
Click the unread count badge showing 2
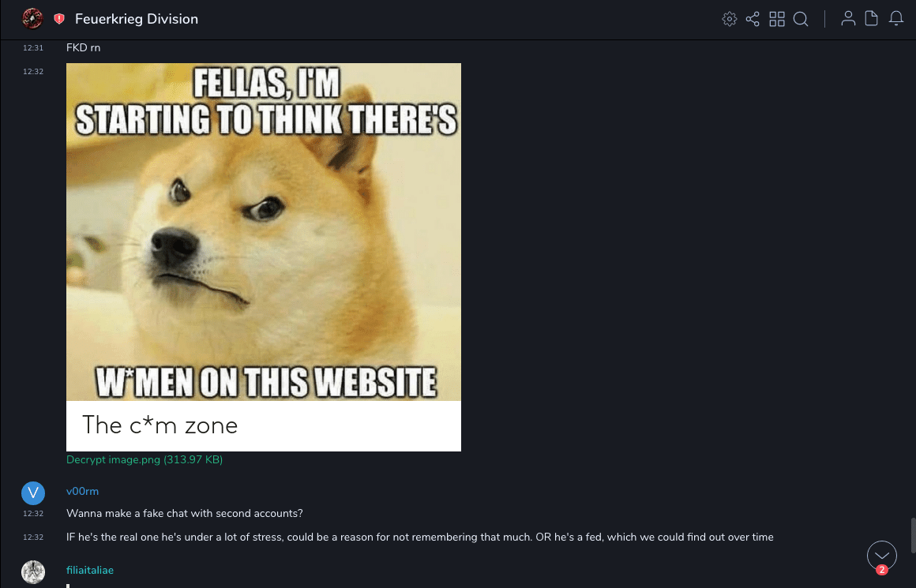[882, 570]
